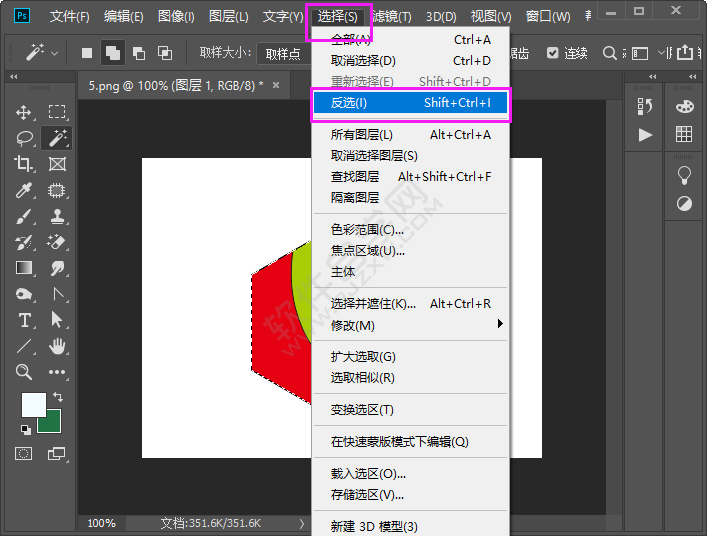
Task: Open the 图层(L) menu
Action: (229, 17)
